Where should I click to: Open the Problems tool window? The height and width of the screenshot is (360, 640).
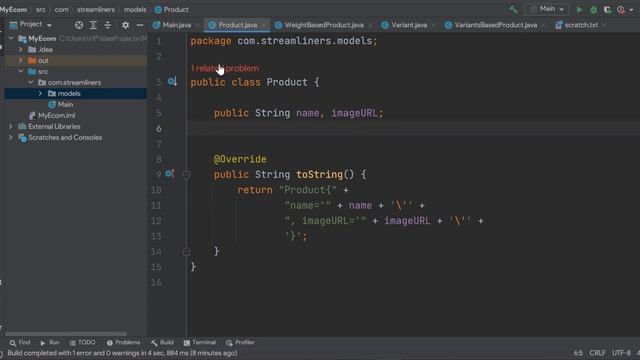(123, 342)
